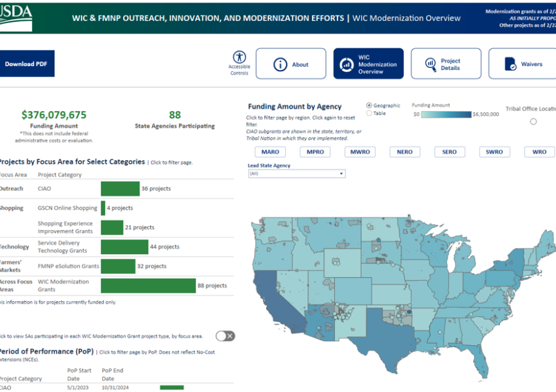556x392 pixels.
Task: Select Florida on the funding map
Action: tap(477, 357)
